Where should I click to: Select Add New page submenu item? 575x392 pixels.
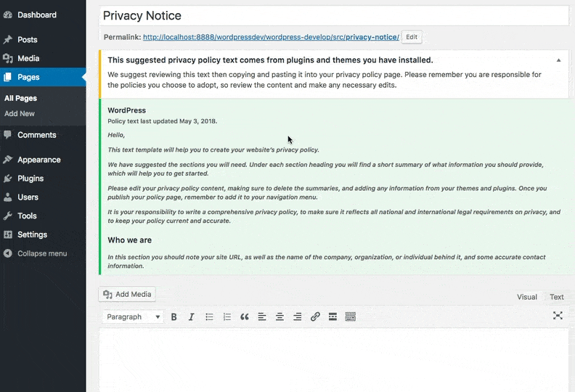(x=20, y=114)
